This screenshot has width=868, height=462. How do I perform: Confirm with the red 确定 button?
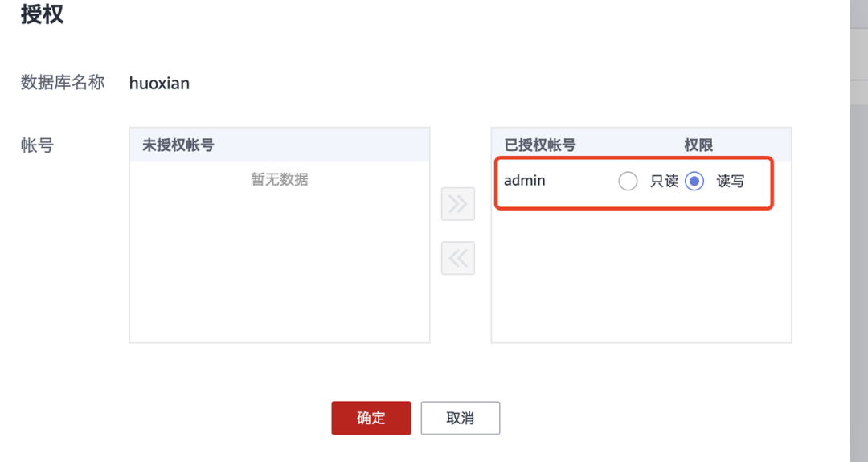click(371, 418)
